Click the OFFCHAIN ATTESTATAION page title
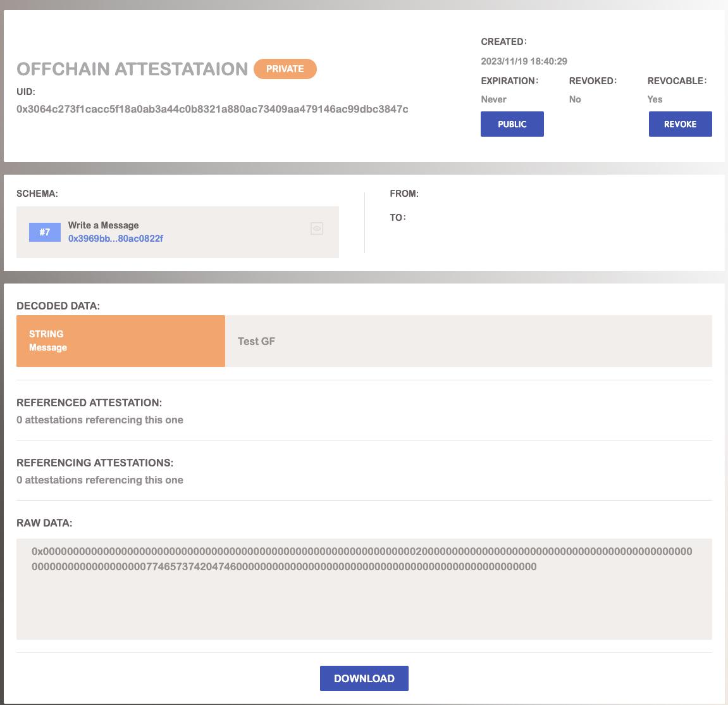The image size is (728, 705). point(132,69)
